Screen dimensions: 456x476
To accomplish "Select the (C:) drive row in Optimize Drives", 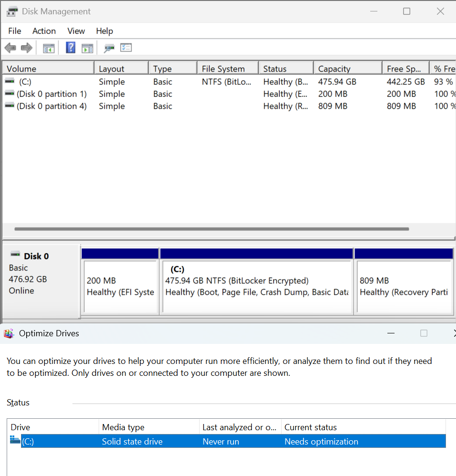I will [x=233, y=441].
